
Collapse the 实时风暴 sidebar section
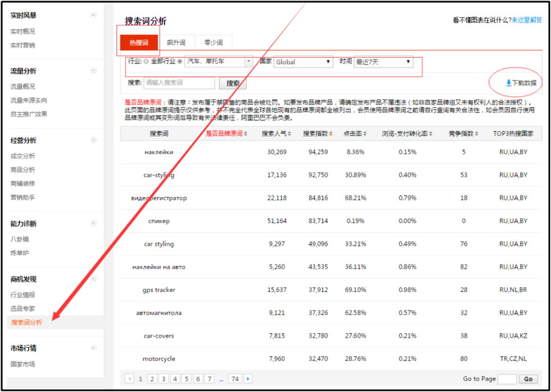pyautogui.click(x=94, y=15)
